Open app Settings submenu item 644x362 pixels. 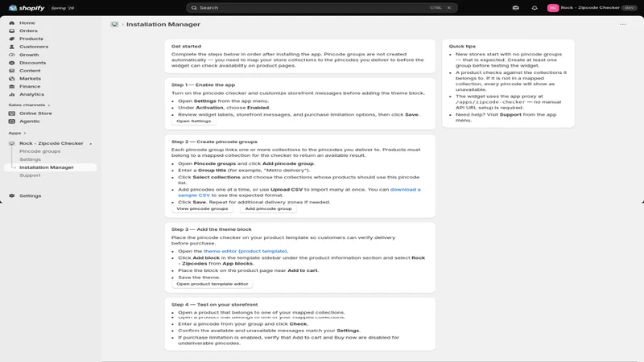pos(30,159)
